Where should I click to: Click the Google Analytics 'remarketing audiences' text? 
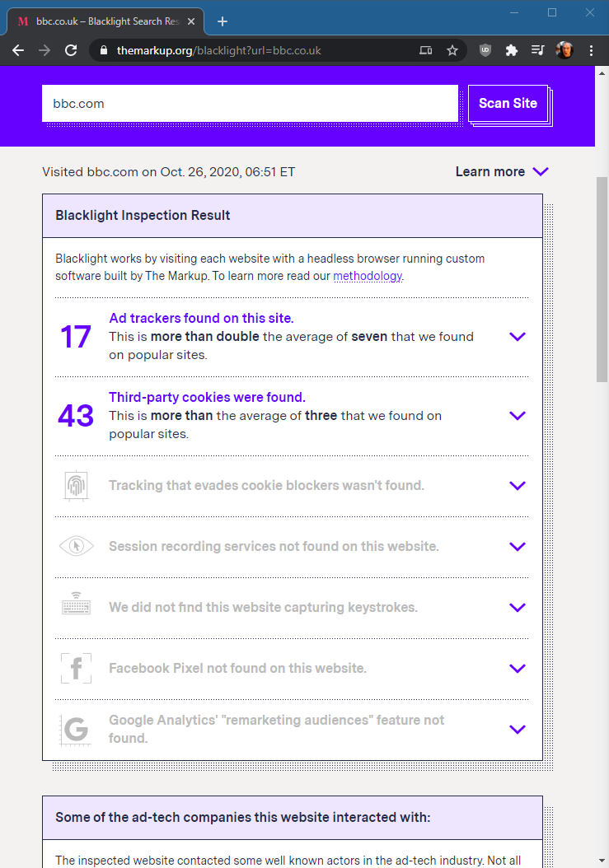tap(277, 729)
